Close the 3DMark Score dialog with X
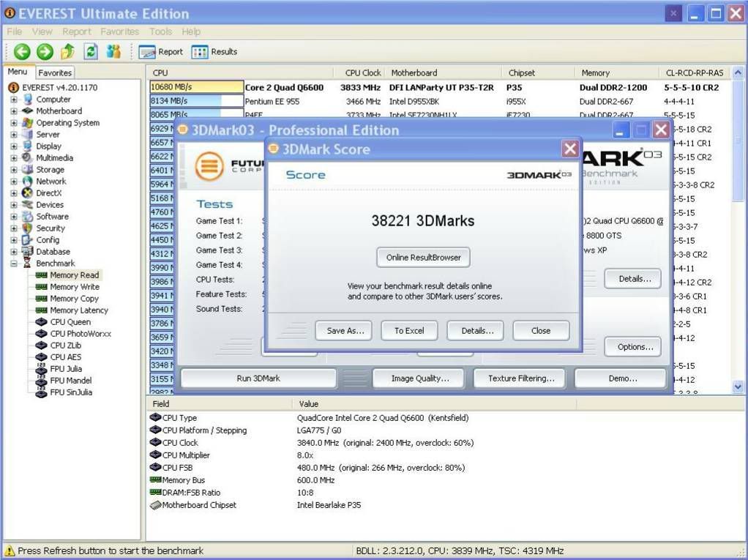 point(570,149)
